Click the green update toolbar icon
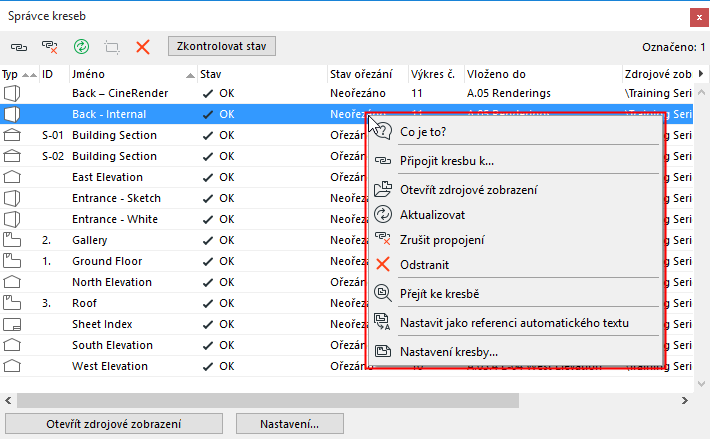 (x=82, y=47)
